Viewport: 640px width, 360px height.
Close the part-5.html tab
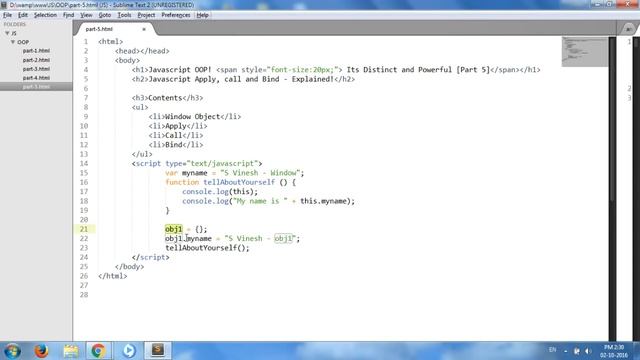pos(144,29)
